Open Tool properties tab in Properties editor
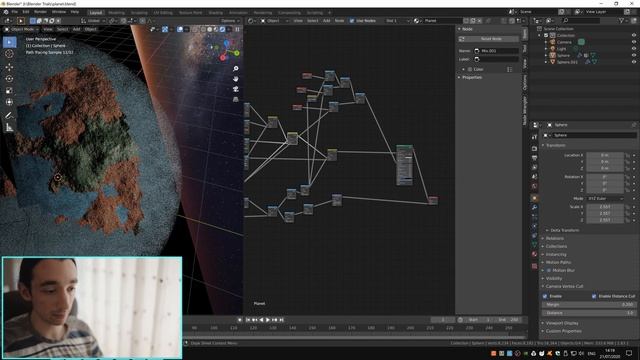 pos(535,137)
